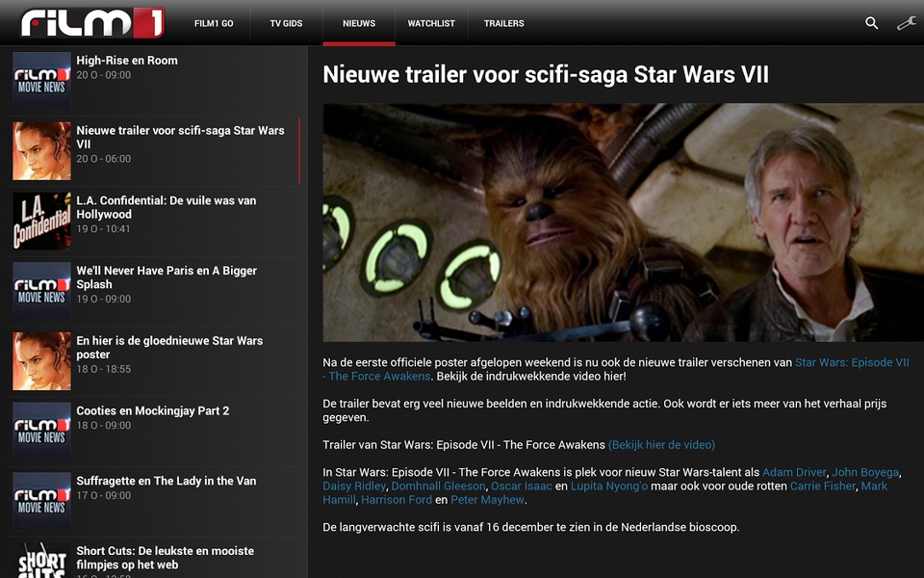Click the We'll Never Have Paris Movie News thumbnail
The width and height of the screenshot is (924, 578).
coord(41,291)
